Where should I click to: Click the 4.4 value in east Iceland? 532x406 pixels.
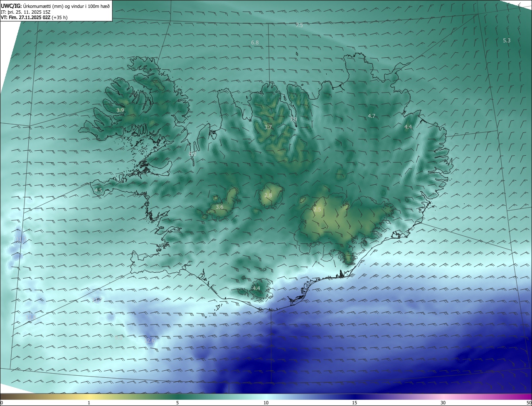pyautogui.click(x=408, y=127)
